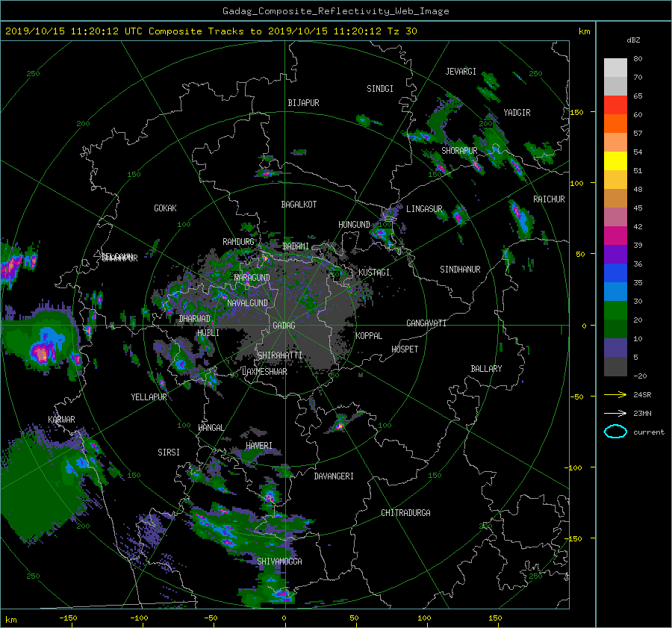Click the Gadag_Composite_Reflectivity_Web_Image title
Screen dimensions: 672x628
tap(335, 11)
